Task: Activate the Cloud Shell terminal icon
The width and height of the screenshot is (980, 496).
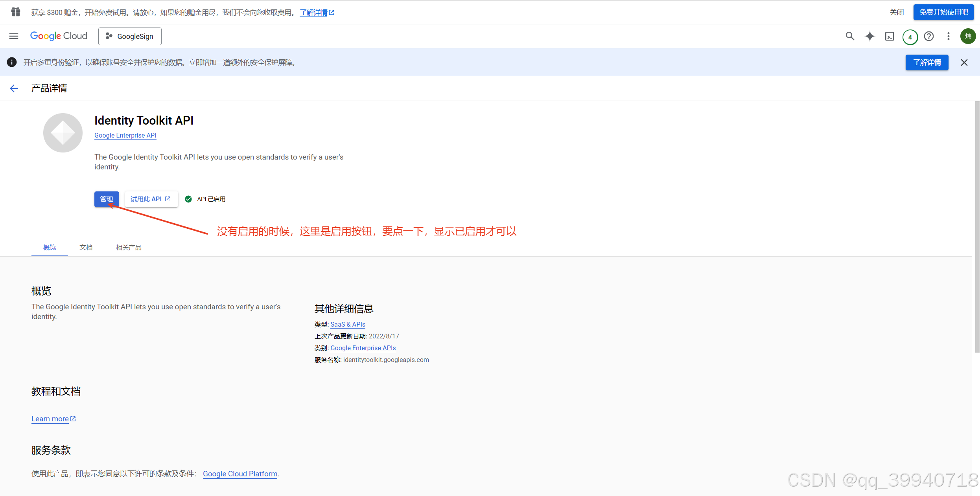Action: [x=890, y=37]
